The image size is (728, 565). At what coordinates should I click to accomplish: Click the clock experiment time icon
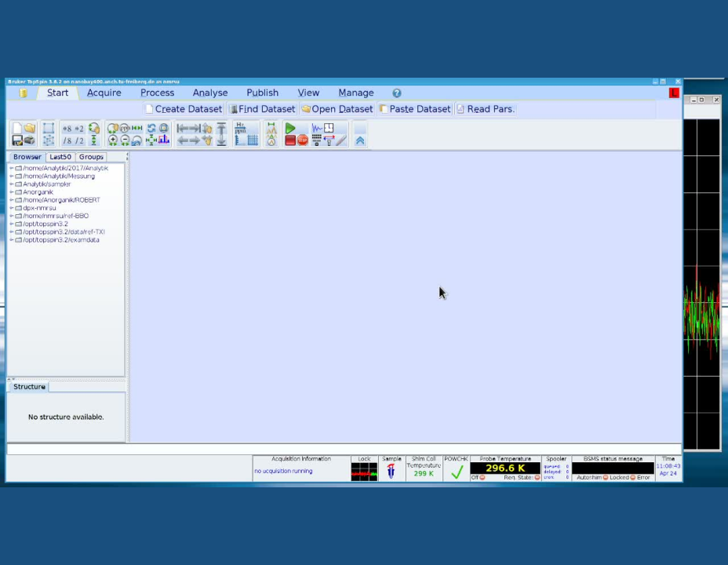pyautogui.click(x=329, y=128)
